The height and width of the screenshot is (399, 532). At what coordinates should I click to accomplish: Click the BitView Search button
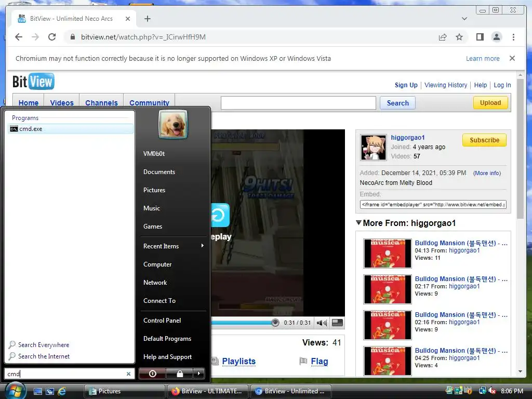[397, 103]
